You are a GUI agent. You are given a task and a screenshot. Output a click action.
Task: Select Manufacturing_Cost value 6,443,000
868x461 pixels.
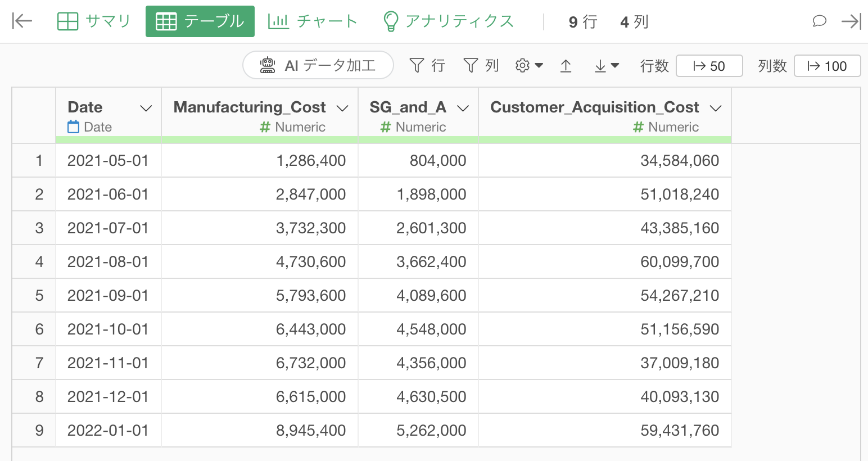pos(260,329)
